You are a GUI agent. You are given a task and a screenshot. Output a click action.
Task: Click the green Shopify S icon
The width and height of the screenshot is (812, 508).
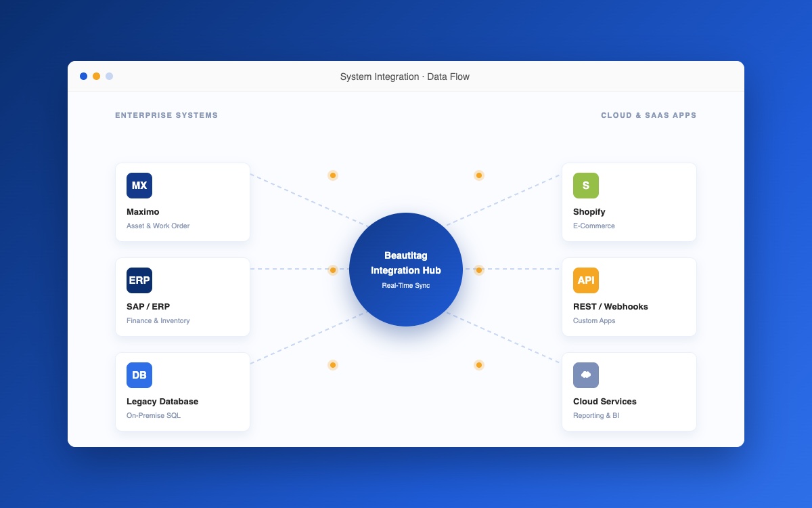[586, 186]
